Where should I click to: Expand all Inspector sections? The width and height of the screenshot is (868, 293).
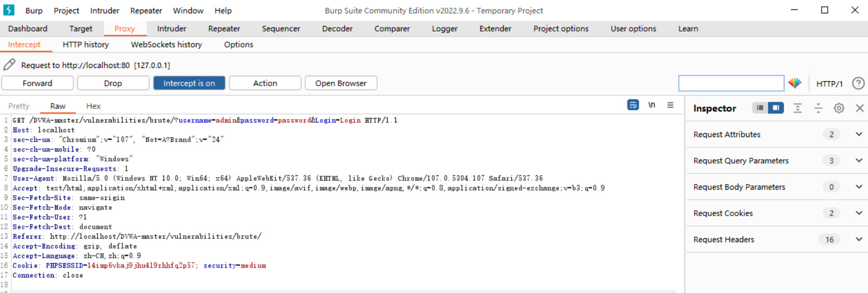click(x=797, y=108)
